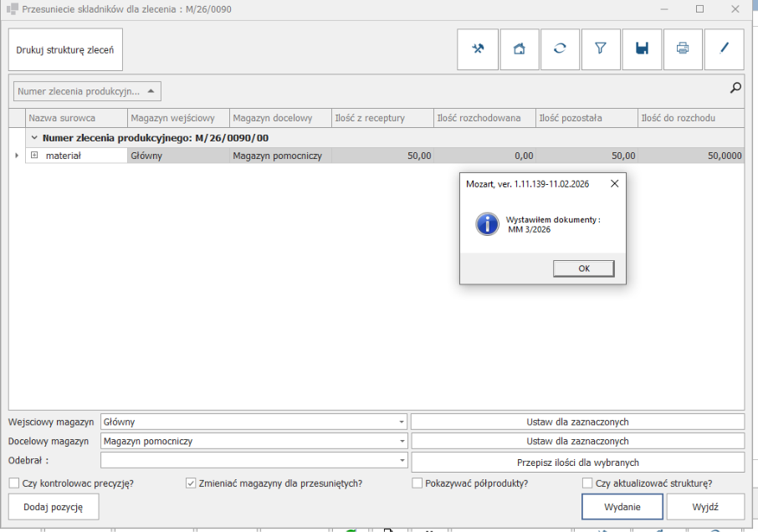Tick the 'Pokazywać półprodukty?' checkbox

pos(417,483)
